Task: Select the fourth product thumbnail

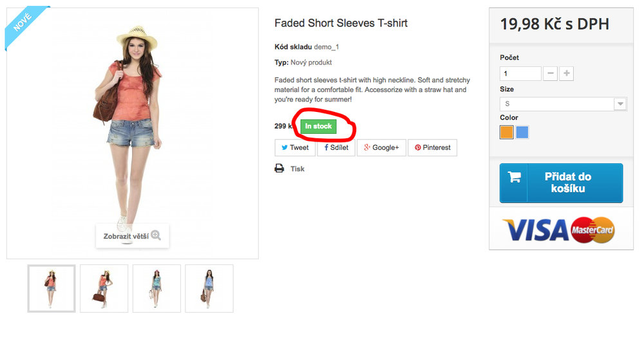Action: [x=209, y=288]
